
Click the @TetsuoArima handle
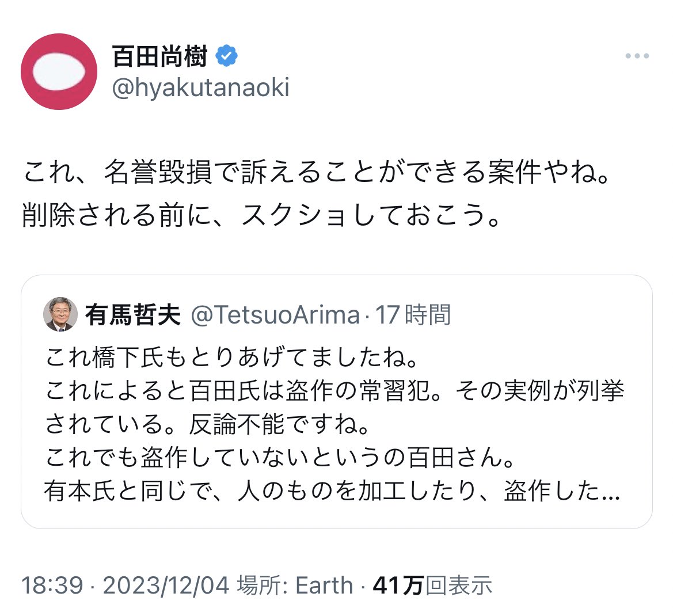275,315
